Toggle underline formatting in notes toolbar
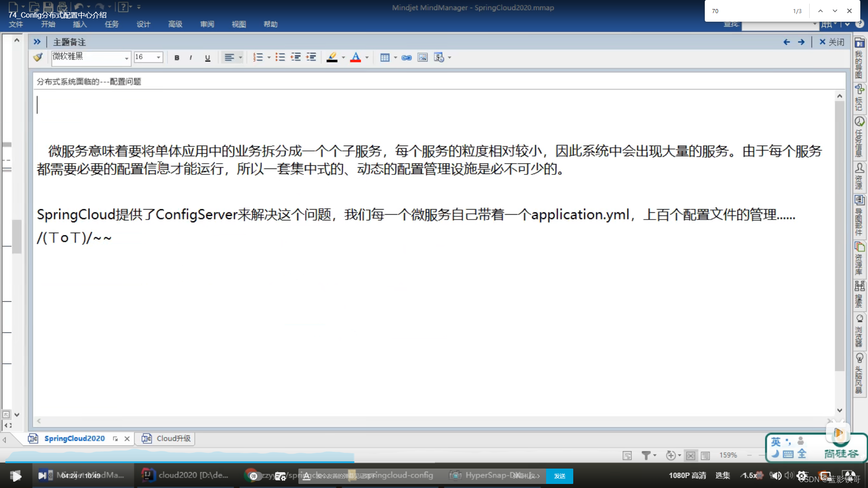 tap(208, 58)
